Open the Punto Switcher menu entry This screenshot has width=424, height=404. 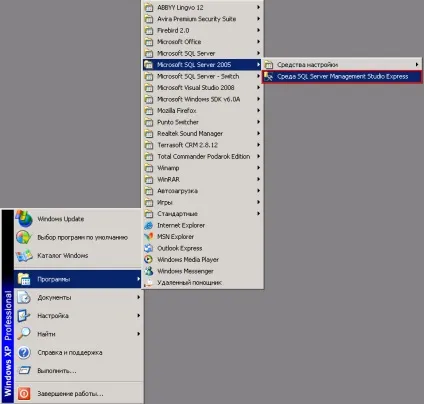coord(203,122)
